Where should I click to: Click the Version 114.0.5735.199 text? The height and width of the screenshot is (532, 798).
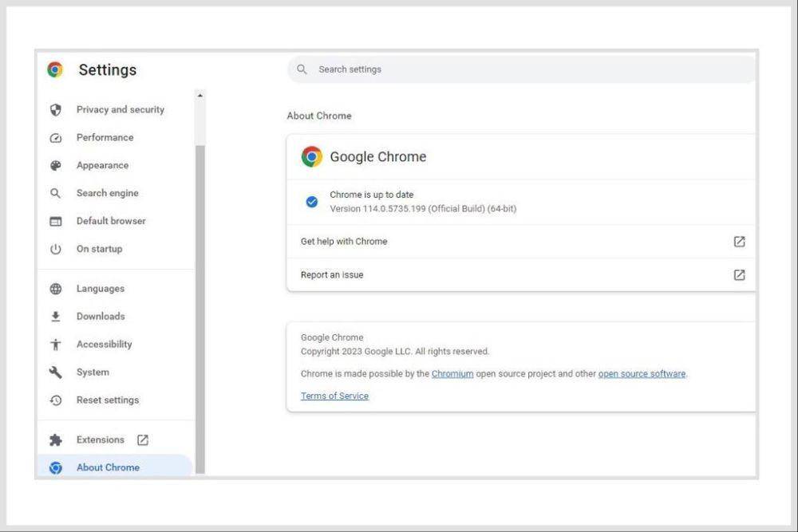[423, 209]
